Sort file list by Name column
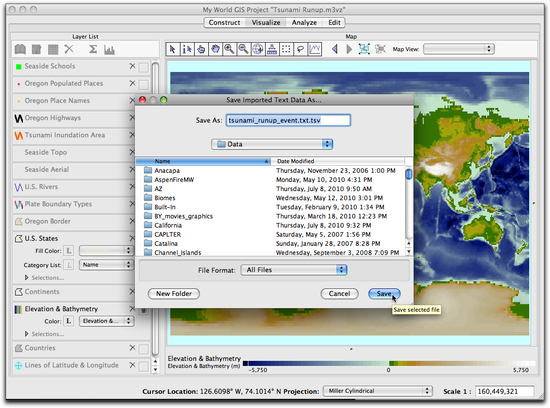The image size is (550, 408). pos(203,161)
